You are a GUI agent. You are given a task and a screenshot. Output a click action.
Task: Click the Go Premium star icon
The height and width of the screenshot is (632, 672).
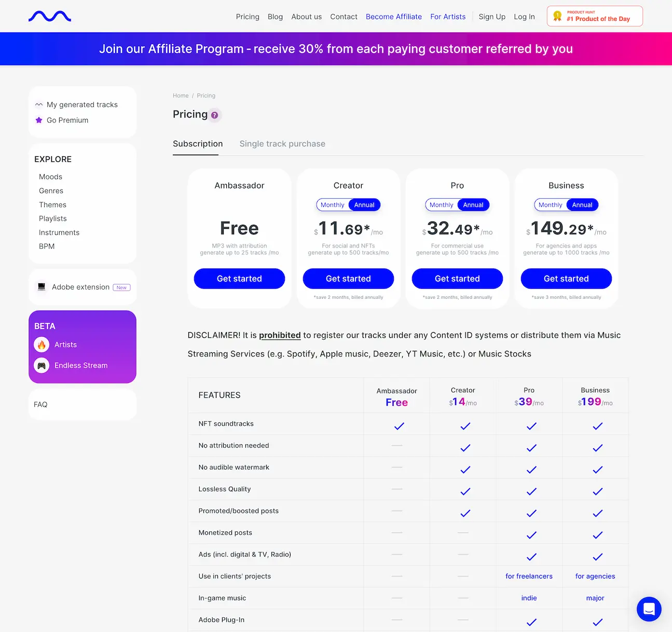coord(39,120)
